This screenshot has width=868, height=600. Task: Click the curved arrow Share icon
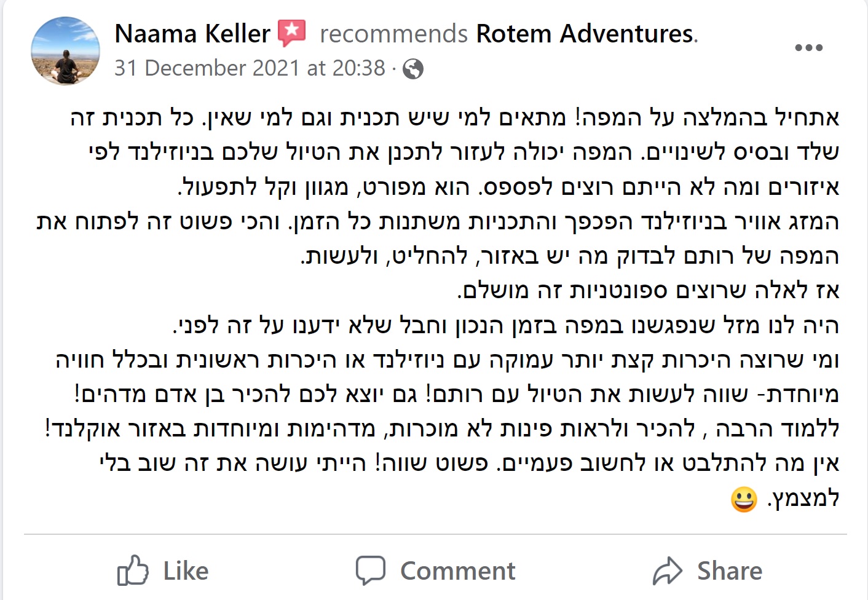point(668,571)
